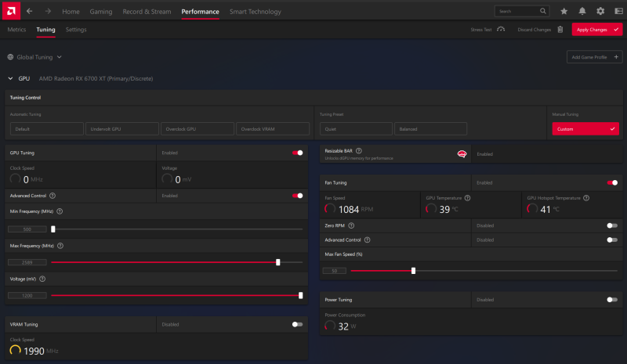Switch to the Settings sub-tab
This screenshot has height=364, width=627.
click(x=76, y=30)
